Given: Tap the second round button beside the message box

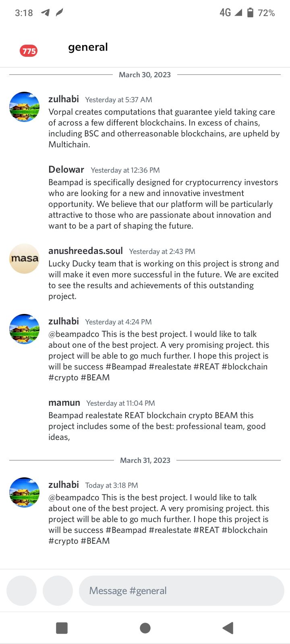Looking at the screenshot, I should [58, 590].
